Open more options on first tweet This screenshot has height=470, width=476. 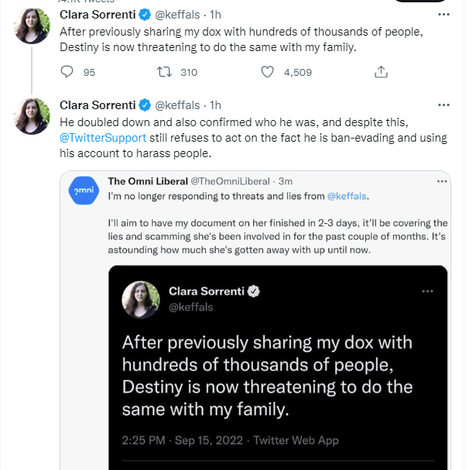click(443, 15)
